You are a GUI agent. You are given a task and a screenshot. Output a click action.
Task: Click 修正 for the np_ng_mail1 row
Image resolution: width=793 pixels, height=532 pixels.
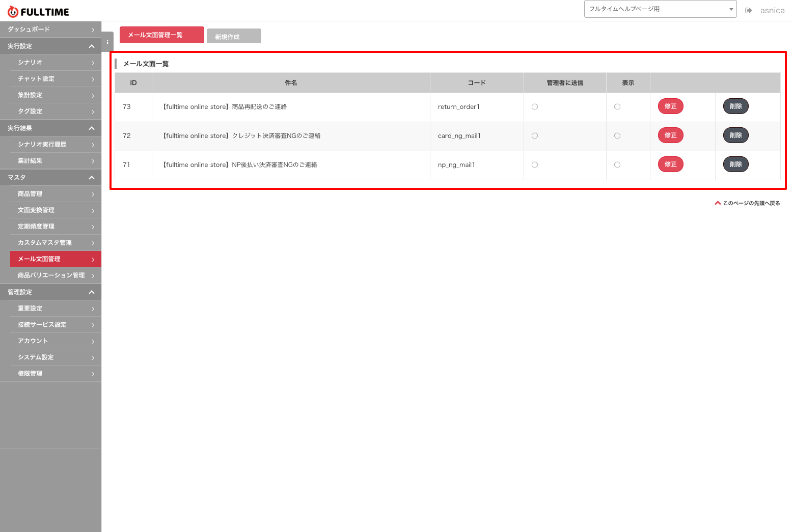[x=671, y=164]
